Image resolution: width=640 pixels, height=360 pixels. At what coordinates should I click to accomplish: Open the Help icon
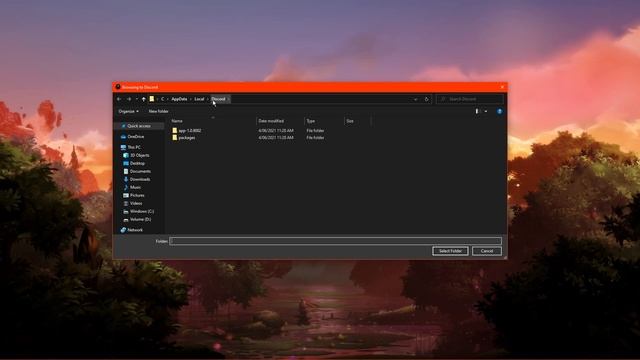pos(500,111)
